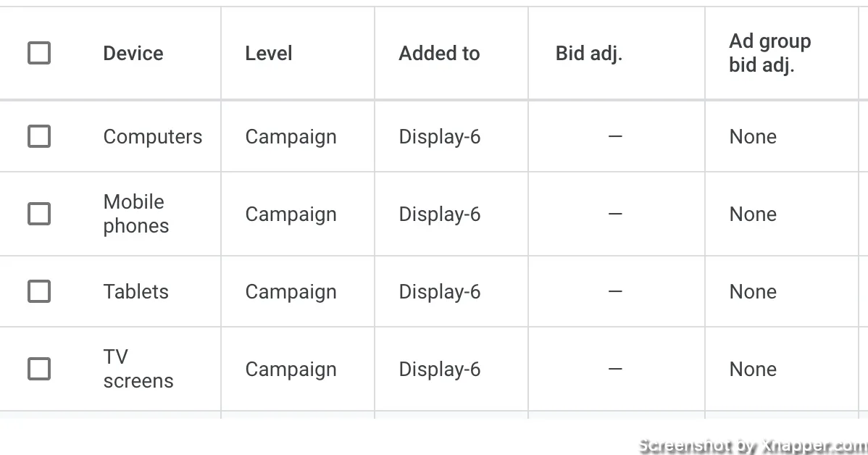Edit bid adjustment dash for Mobile phones
Viewport: 868px width, 455px height.
click(x=616, y=214)
